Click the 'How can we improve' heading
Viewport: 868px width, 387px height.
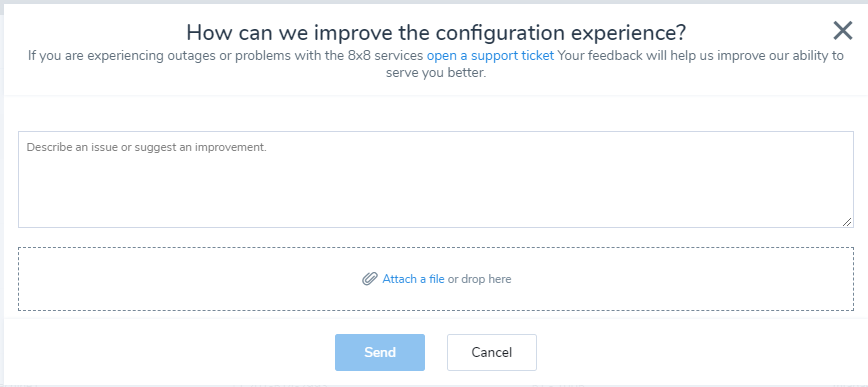[x=436, y=33]
